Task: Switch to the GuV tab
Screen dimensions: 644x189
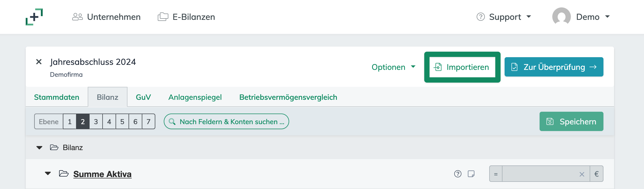Action: [143, 97]
